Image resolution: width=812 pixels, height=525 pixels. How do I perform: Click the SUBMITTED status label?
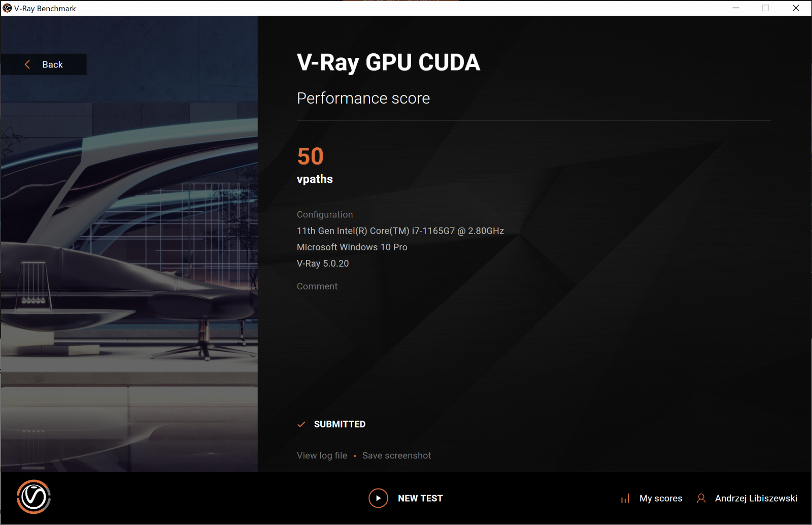tap(340, 424)
